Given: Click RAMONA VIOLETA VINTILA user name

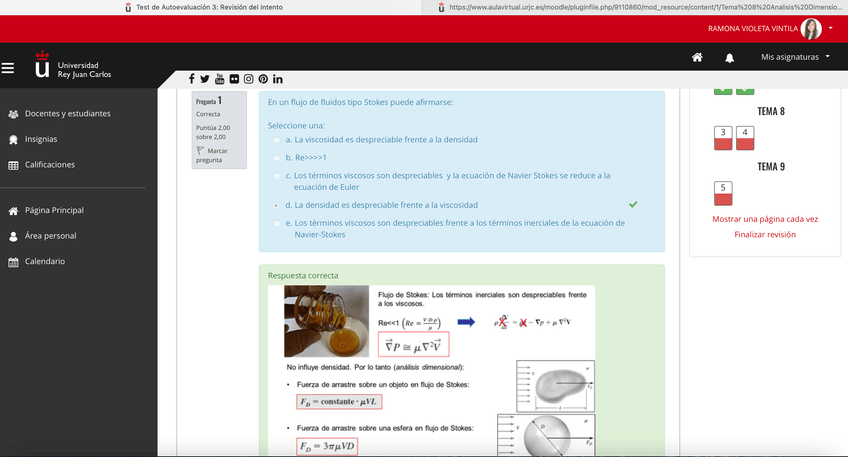Looking at the screenshot, I should point(753,29).
